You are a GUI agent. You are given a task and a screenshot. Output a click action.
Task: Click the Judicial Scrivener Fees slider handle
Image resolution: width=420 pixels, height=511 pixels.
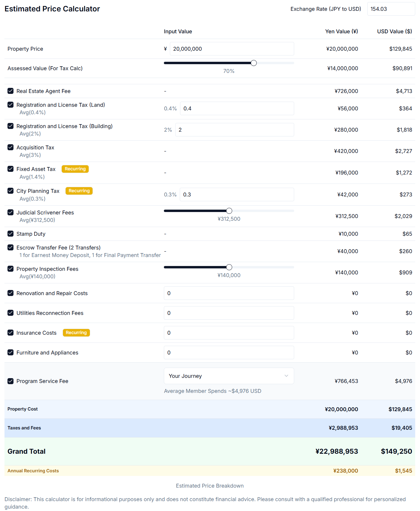229,211
